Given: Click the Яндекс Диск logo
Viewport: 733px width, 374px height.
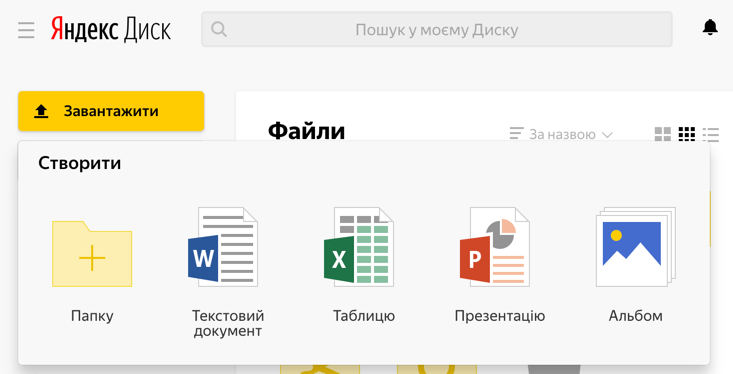Looking at the screenshot, I should click(111, 29).
